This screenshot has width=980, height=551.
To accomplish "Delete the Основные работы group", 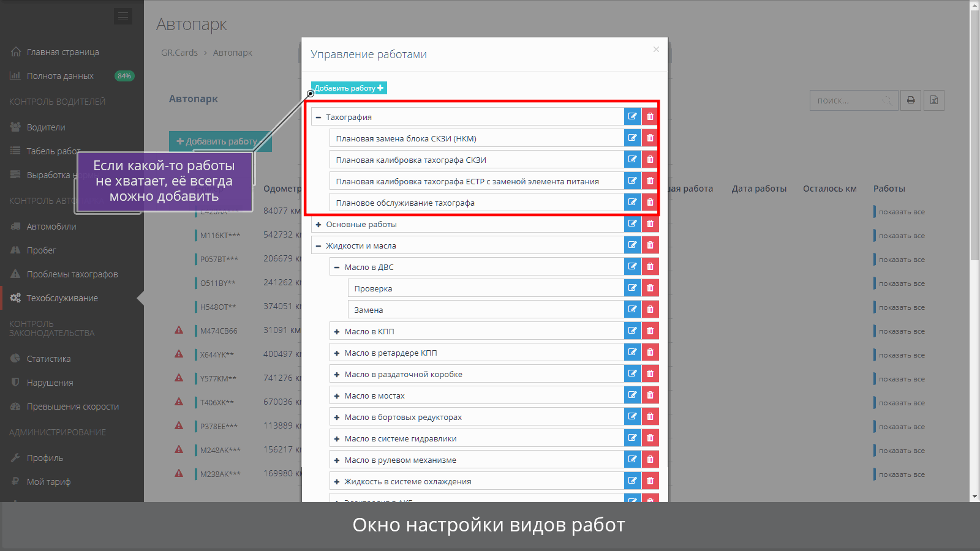I will [x=650, y=223].
